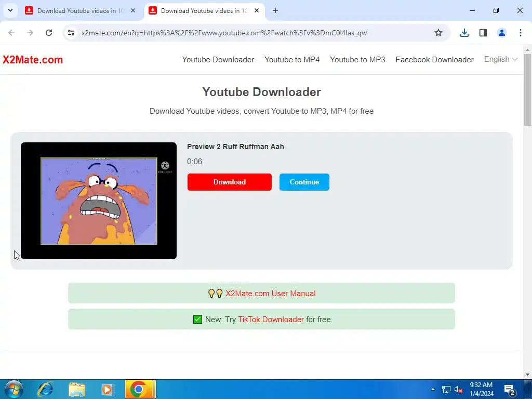532x399 pixels.
Task: Click scrollbar down arrow
Action: tap(528, 375)
